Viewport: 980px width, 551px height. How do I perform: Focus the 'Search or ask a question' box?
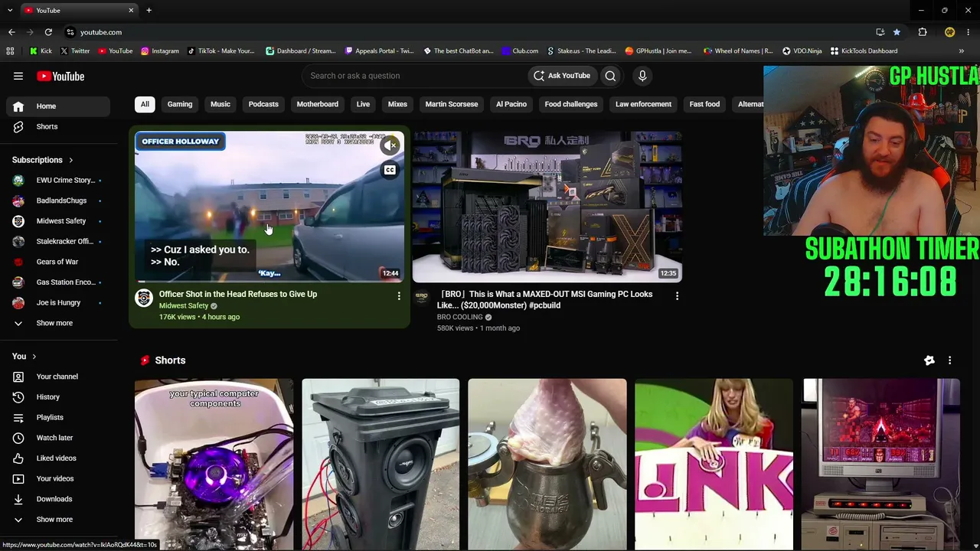coord(414,76)
